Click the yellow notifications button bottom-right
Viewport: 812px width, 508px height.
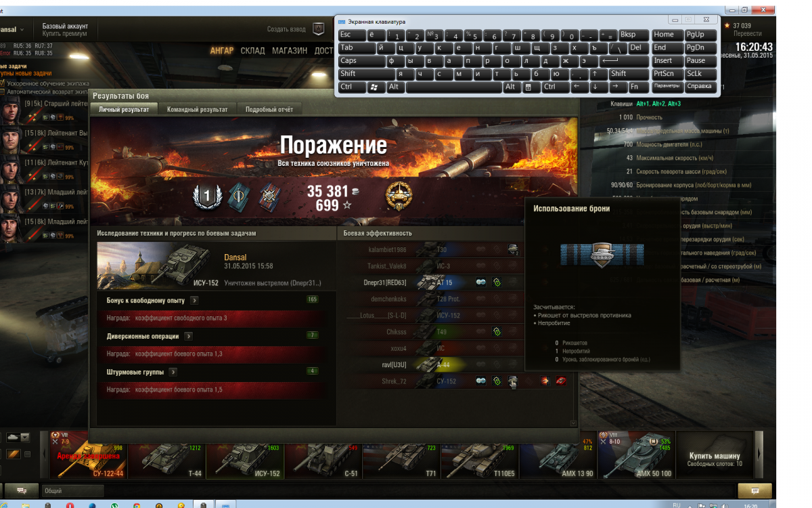[755, 490]
